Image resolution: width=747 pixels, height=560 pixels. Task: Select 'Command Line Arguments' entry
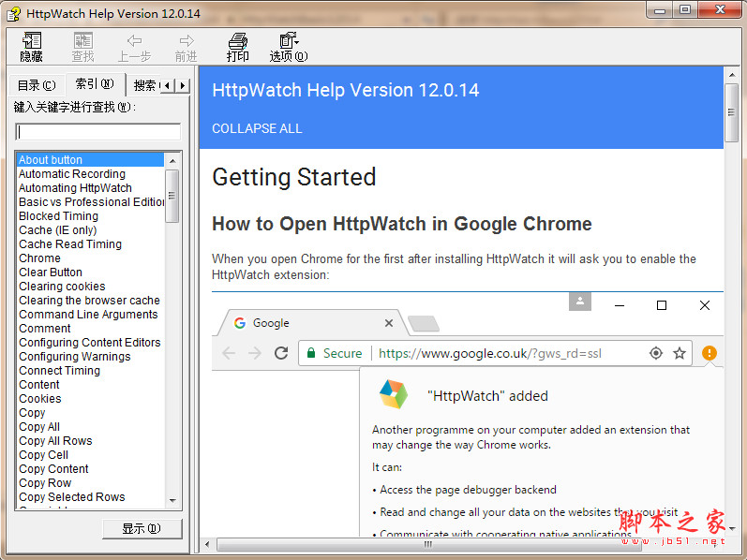[x=88, y=315]
